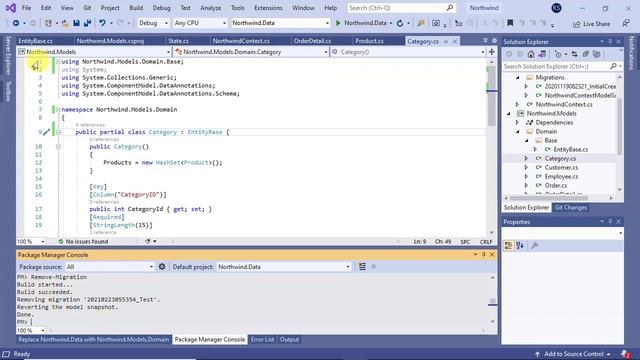This screenshot has height=360, width=640.
Task: Pin the Category.cs tab
Action: (x=446, y=42)
